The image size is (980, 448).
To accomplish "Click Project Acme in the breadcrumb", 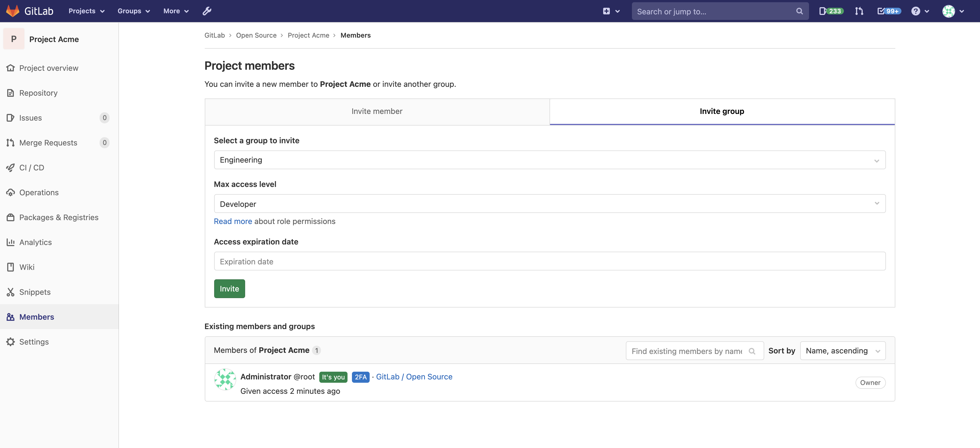I will pyautogui.click(x=308, y=35).
